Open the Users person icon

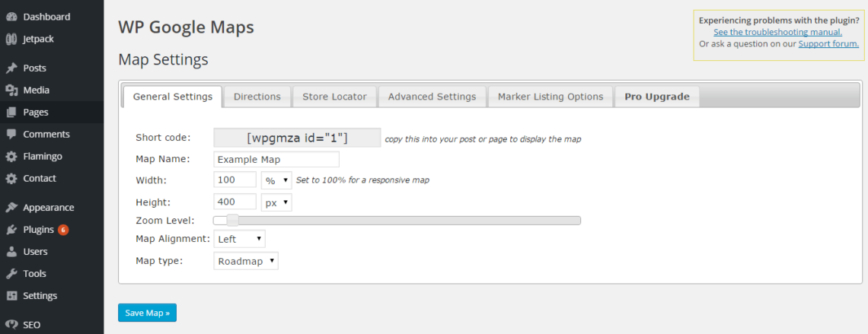coord(11,251)
